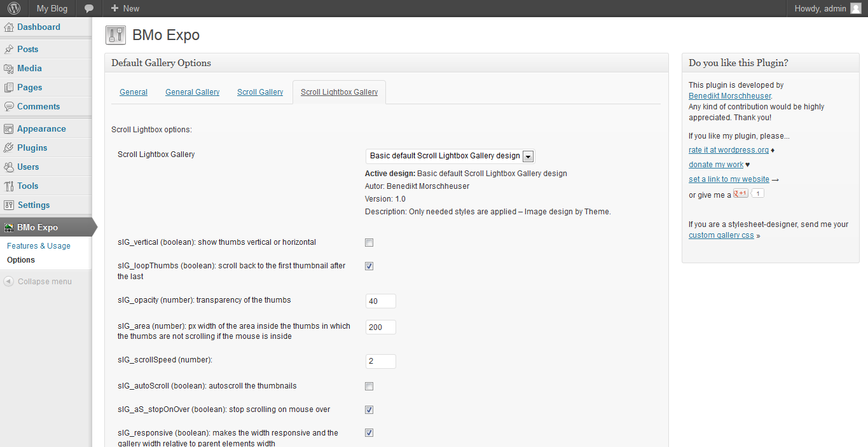Click the 'rate it at wordpress.org' link
Viewport: 868px width, 447px height.
click(x=728, y=150)
